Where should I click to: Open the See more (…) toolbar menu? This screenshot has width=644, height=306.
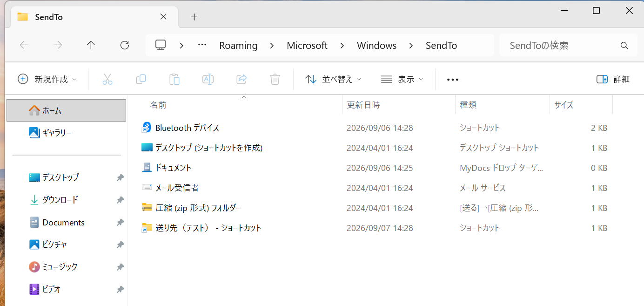tap(453, 79)
